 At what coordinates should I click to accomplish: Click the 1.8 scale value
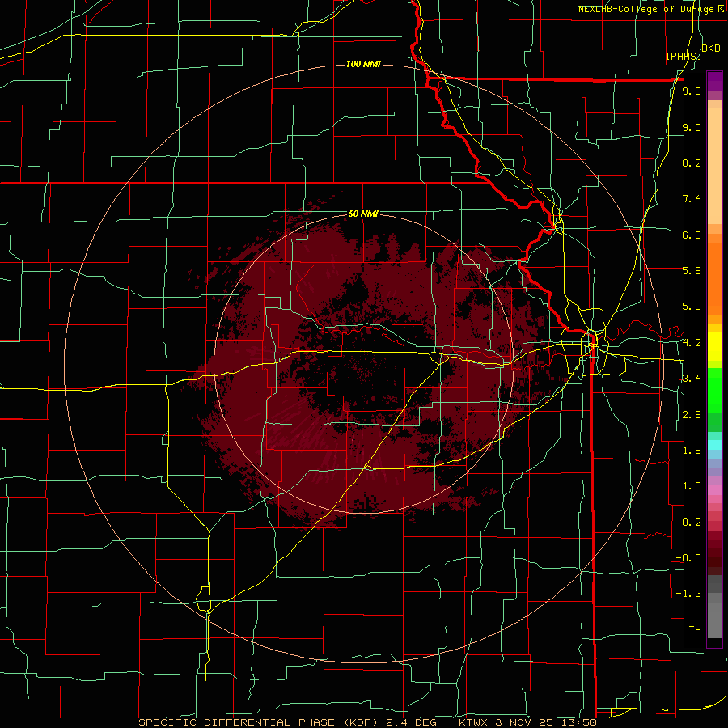[692, 451]
